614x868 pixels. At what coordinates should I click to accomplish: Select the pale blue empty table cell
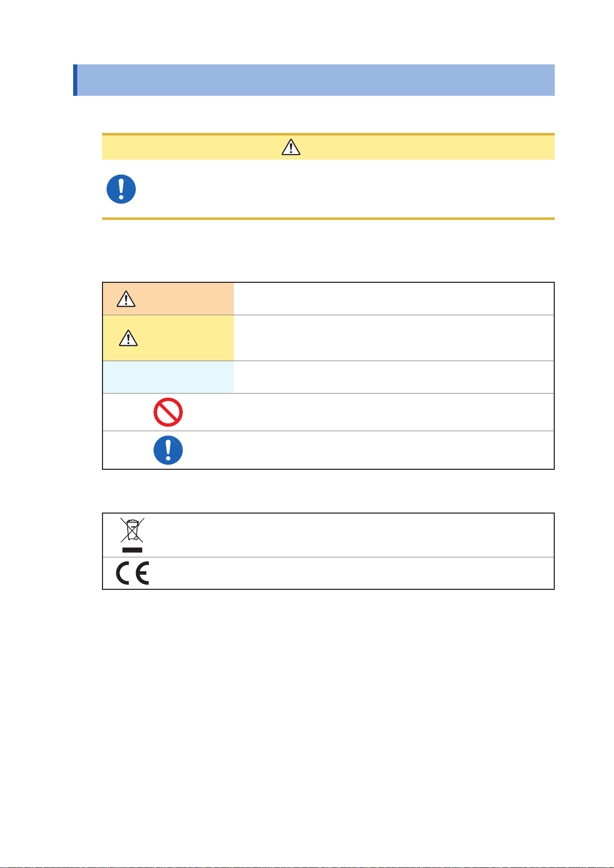(x=168, y=377)
